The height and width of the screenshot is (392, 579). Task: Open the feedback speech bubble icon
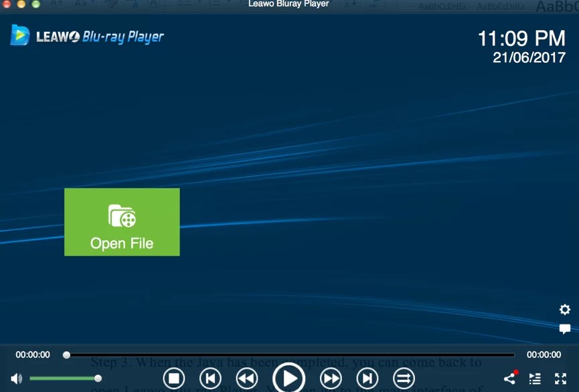click(564, 329)
